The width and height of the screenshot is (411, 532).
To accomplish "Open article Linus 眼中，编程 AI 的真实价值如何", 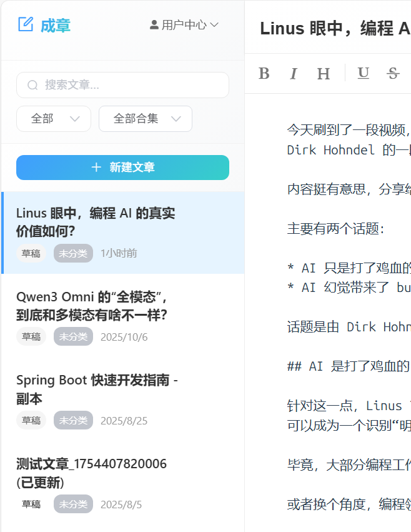I will 96,222.
